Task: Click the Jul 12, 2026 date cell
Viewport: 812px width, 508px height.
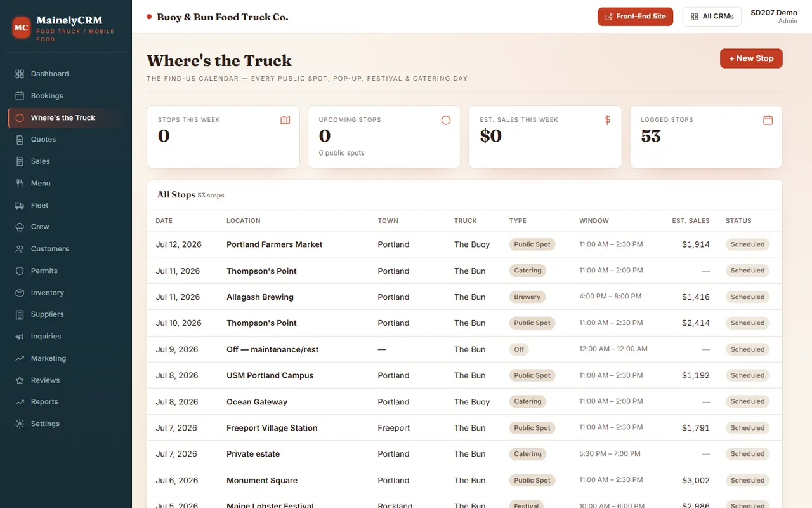Action: point(178,244)
